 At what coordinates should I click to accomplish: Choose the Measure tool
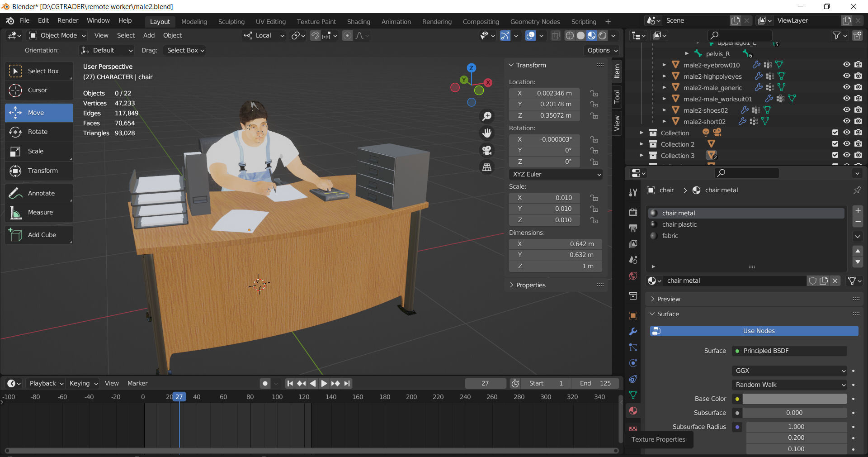click(39, 212)
